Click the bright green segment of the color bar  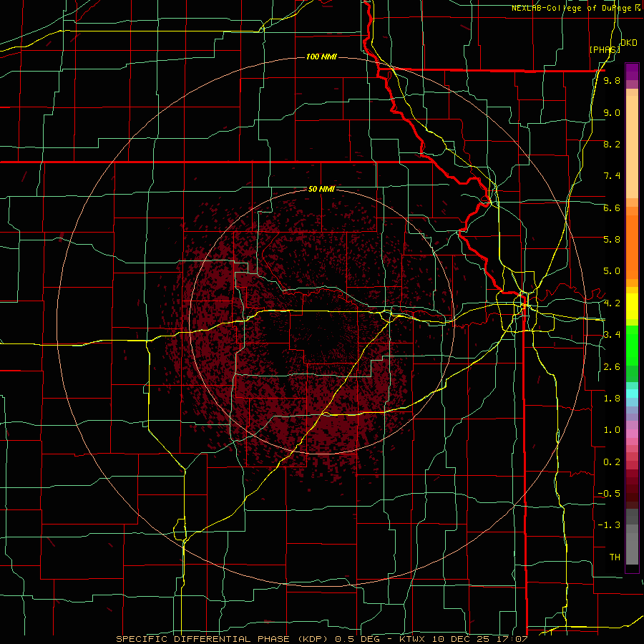632,345
